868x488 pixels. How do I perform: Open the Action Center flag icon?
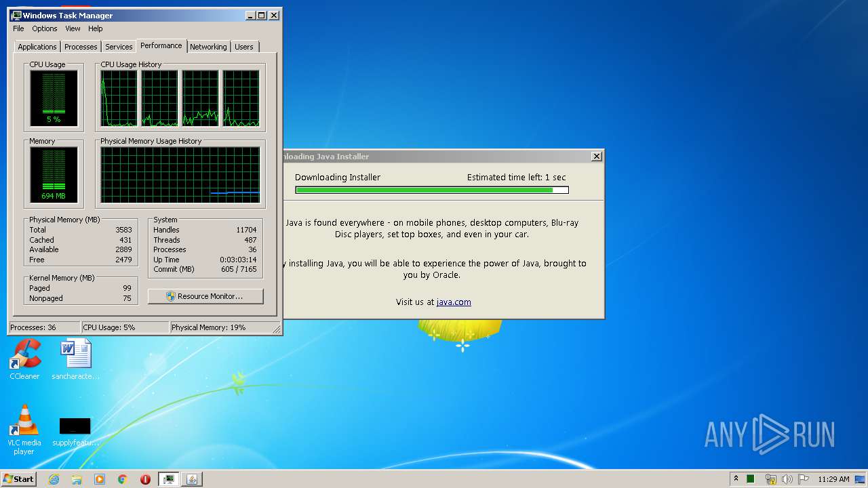click(804, 479)
